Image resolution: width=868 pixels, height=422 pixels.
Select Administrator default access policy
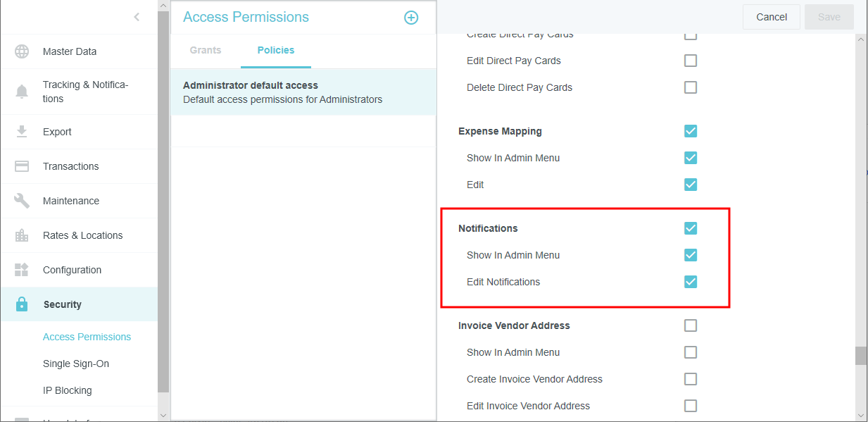click(x=303, y=92)
